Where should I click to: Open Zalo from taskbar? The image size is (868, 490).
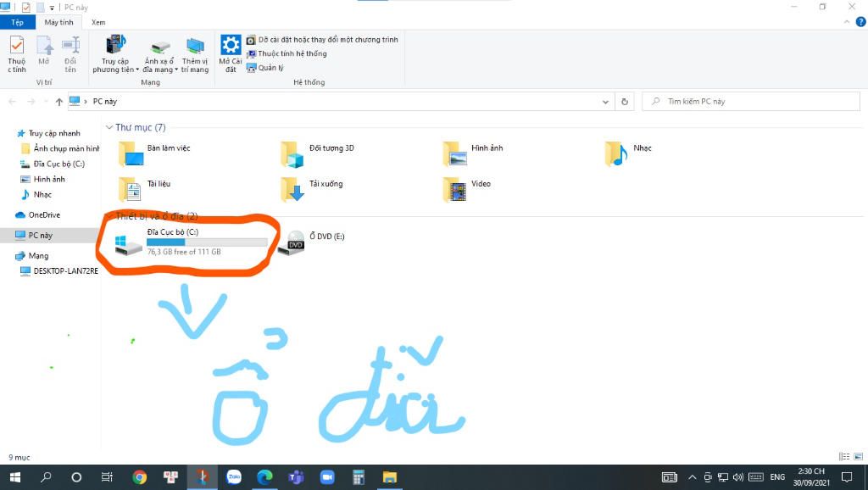click(234, 477)
